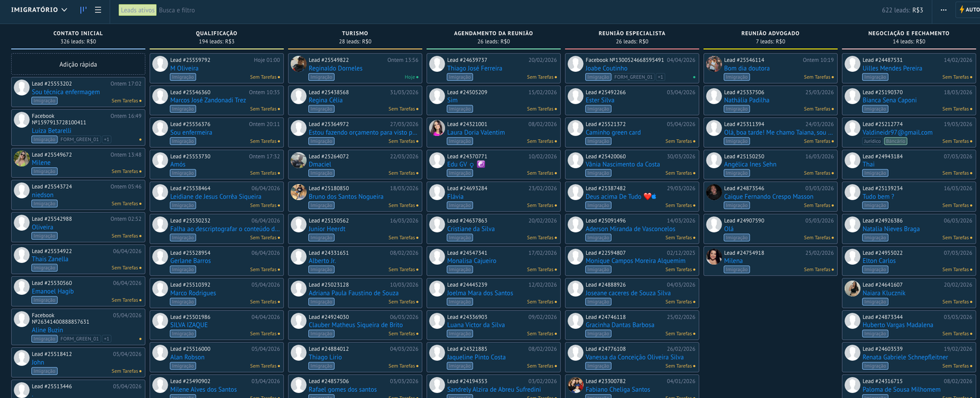Click Regina Célia's default avatar icon

[298, 96]
